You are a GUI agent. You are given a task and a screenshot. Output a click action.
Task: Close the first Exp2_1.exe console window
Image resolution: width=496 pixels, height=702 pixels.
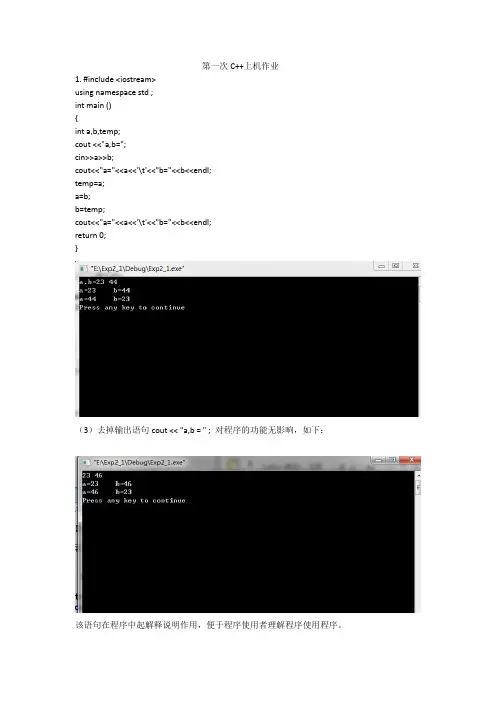click(415, 266)
